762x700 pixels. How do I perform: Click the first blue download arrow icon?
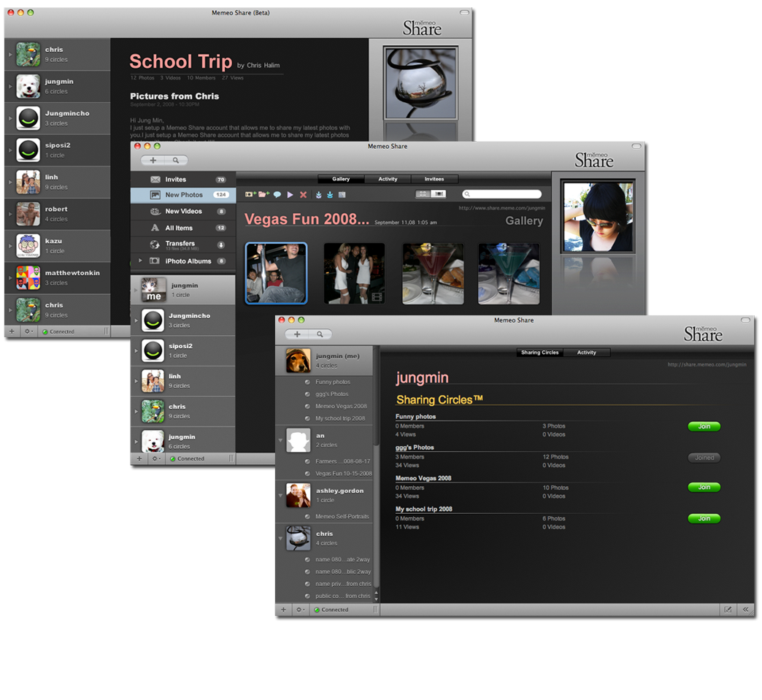click(x=319, y=195)
